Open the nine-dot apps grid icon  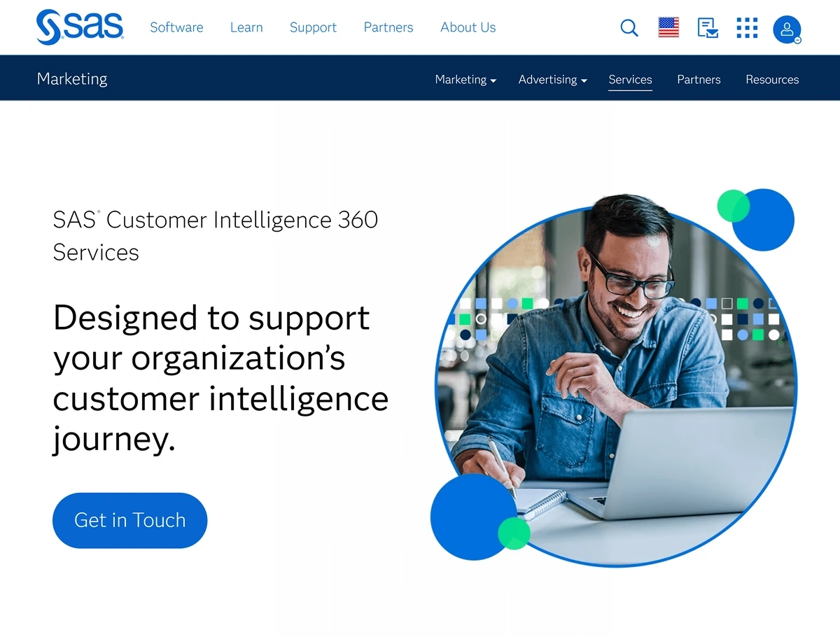pyautogui.click(x=747, y=28)
